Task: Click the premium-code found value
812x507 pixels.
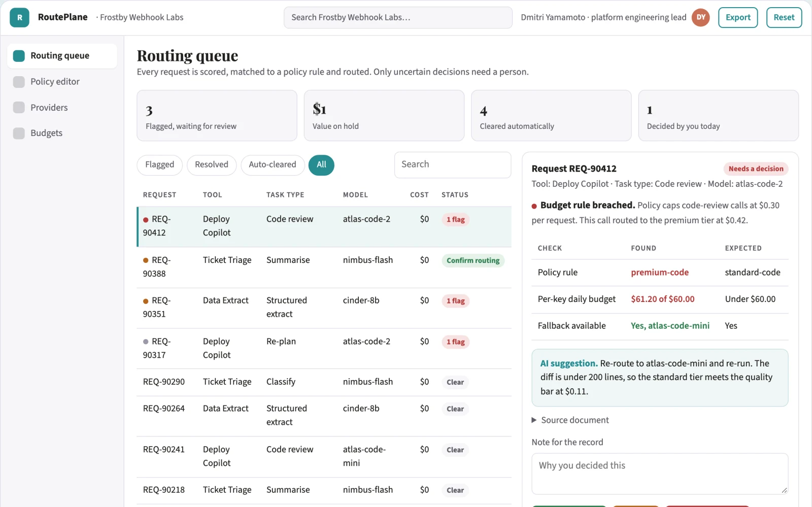Action: tap(660, 273)
